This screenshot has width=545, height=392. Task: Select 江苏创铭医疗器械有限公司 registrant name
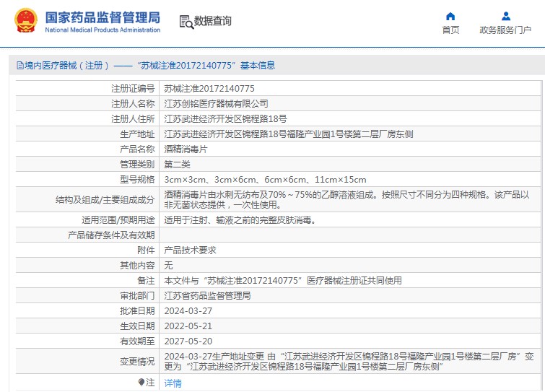point(216,103)
